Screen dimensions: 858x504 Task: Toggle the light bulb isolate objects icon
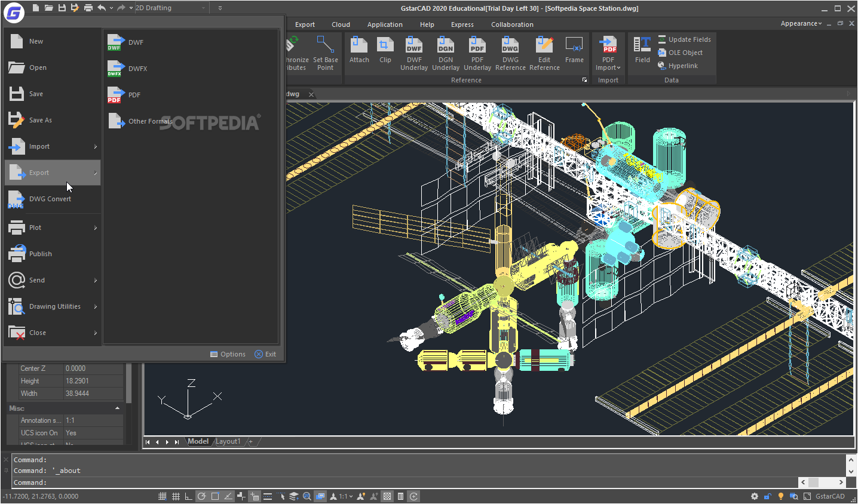pyautogui.click(x=781, y=496)
